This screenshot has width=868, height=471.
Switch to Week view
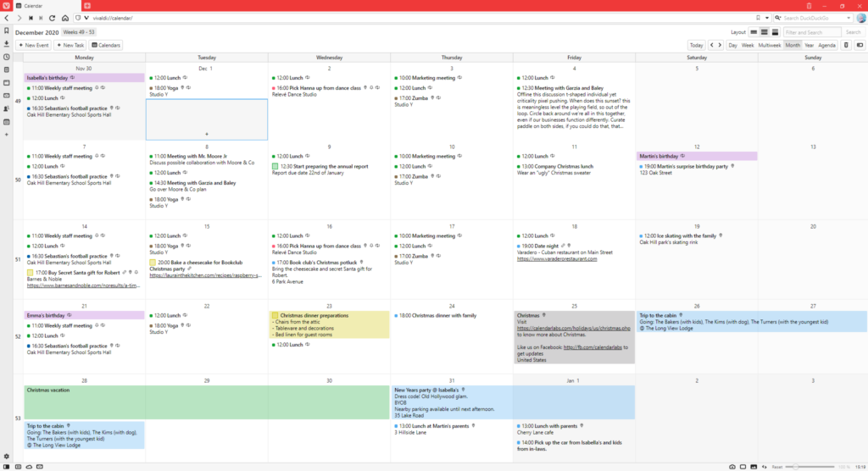pyautogui.click(x=748, y=46)
